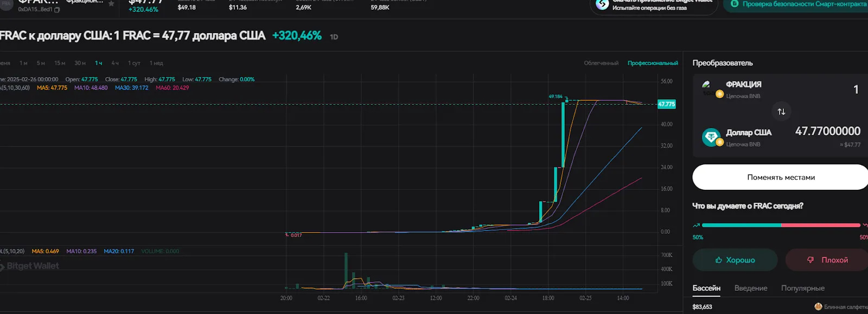Viewport: 868px width, 314px height.
Task: Vote Хорошо on FRAC sentiment
Action: click(735, 260)
